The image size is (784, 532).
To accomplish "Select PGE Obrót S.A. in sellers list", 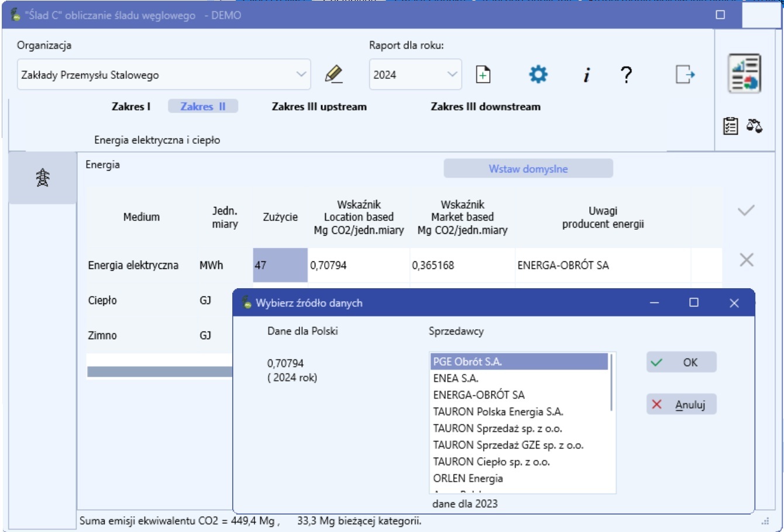I will pos(520,362).
